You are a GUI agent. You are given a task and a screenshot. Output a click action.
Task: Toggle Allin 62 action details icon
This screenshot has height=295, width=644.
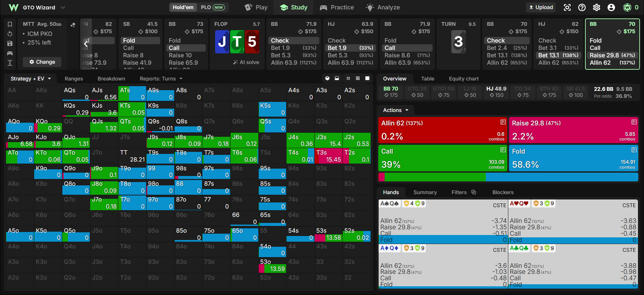(503, 122)
